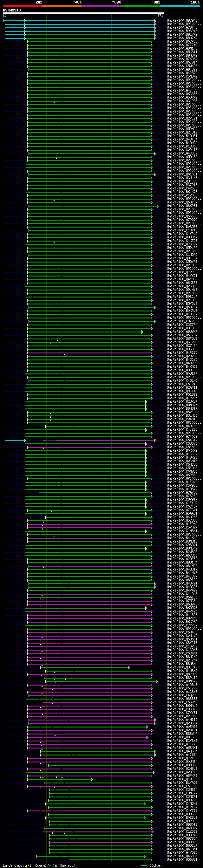This screenshot has width=203, height=868.
Task: Open hit UniRef100_A7QTF5
Action: point(182,28)
